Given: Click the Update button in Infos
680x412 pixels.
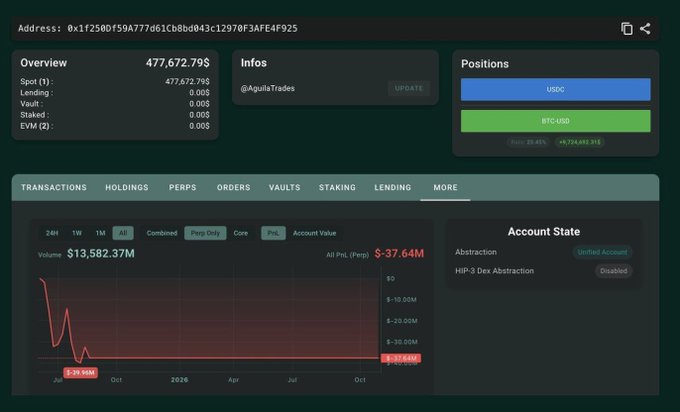Looking at the screenshot, I should (x=409, y=88).
